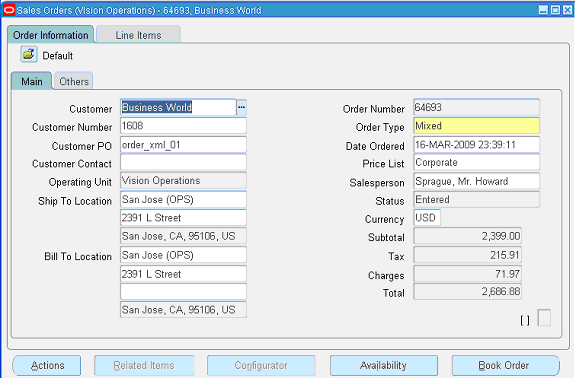Minimize the Sales Orders window

pos(543,10)
